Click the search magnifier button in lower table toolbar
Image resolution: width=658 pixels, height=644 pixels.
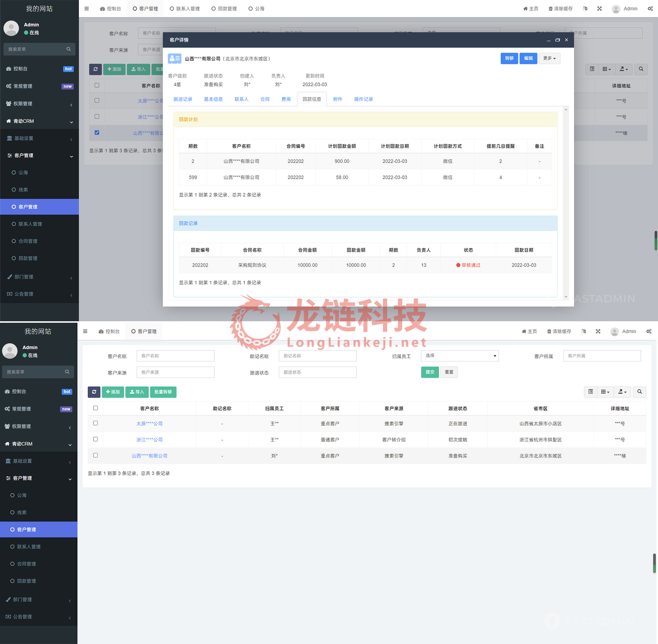tap(639, 392)
